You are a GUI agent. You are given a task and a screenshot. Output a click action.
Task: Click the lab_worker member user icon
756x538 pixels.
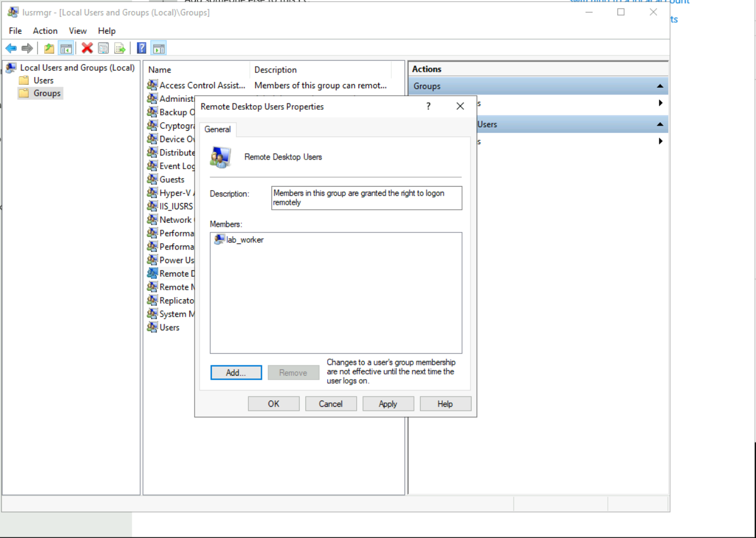tap(219, 240)
